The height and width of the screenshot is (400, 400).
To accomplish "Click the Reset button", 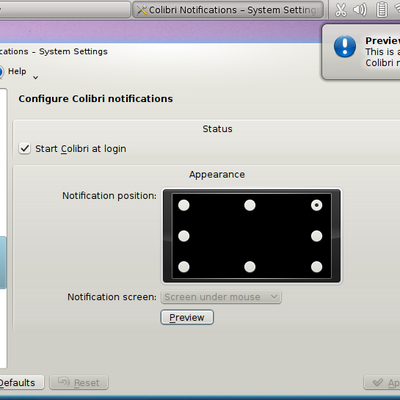I will point(79,382).
